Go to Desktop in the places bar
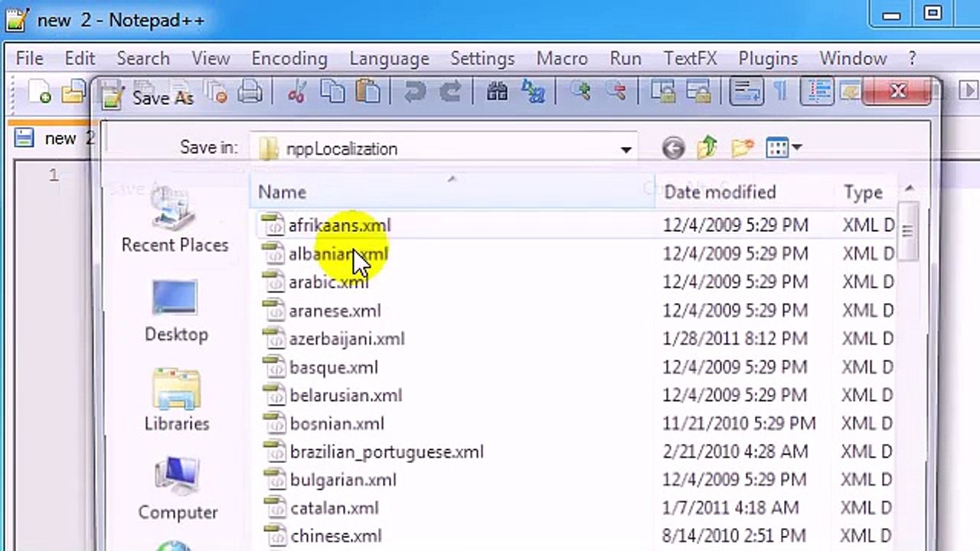This screenshot has width=980, height=551. coord(176,311)
